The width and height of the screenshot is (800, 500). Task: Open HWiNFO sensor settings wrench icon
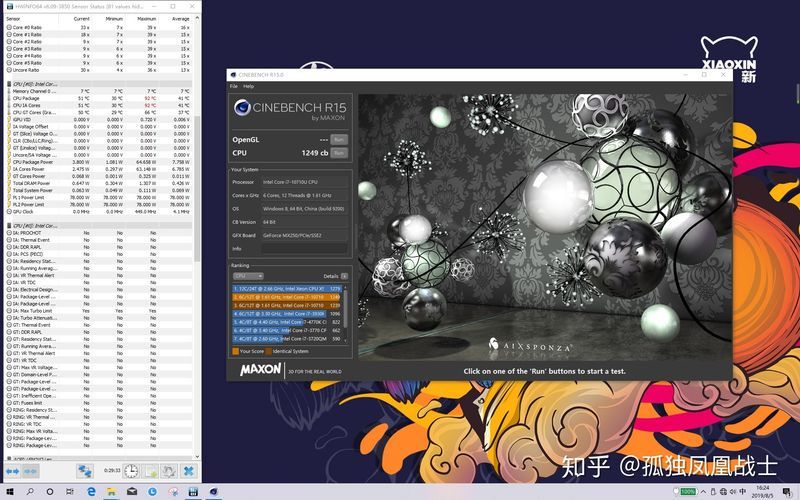pyautogui.click(x=169, y=471)
